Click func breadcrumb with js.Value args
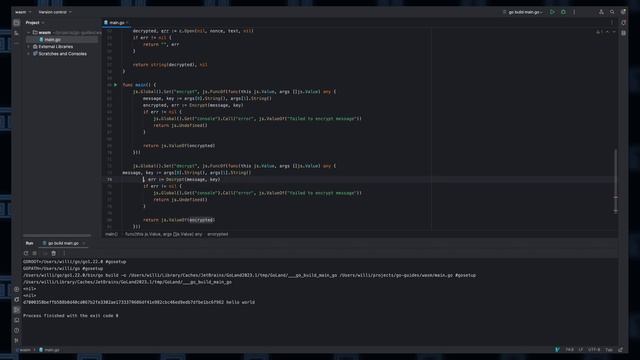 (163, 234)
